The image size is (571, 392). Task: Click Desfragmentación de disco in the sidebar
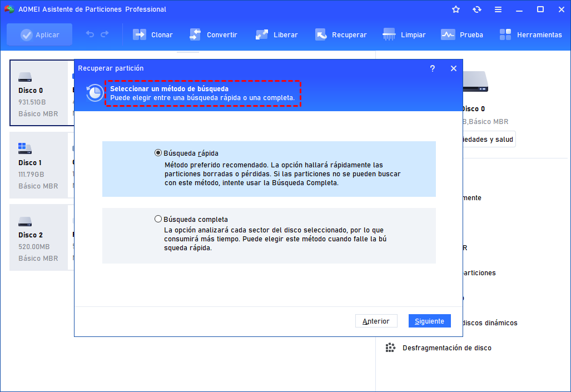[x=446, y=348]
